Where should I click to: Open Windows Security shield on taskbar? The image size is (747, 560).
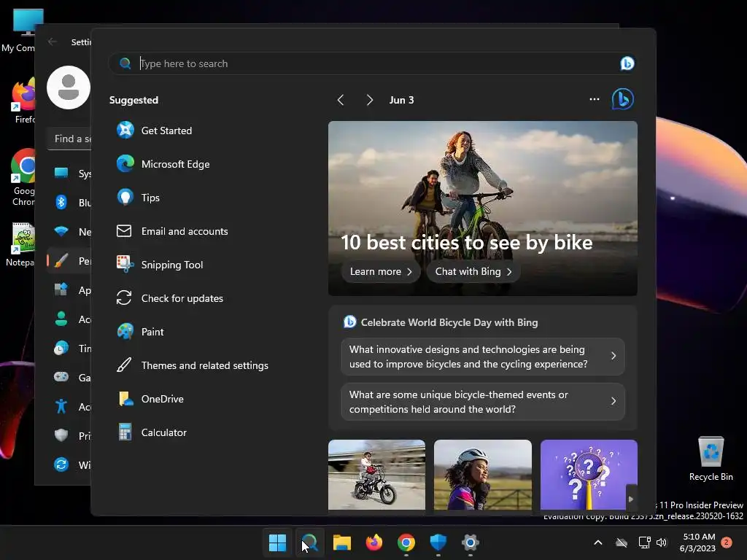coord(438,542)
